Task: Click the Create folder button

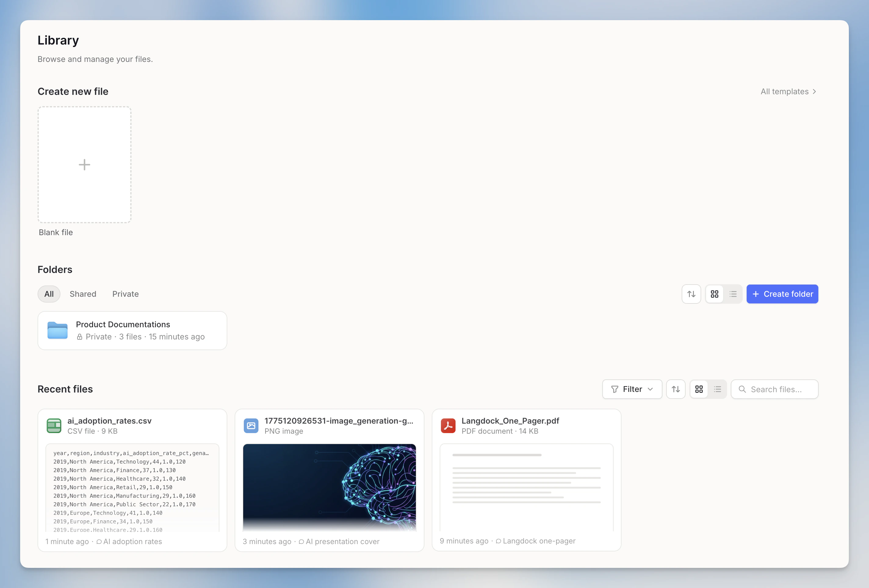Action: 782,294
